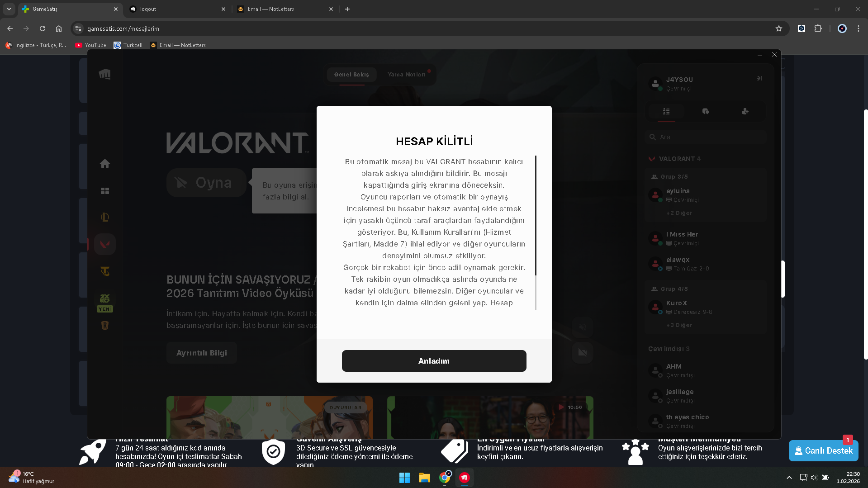
Task: Click the Chrome reload icon
Action: coord(43,28)
